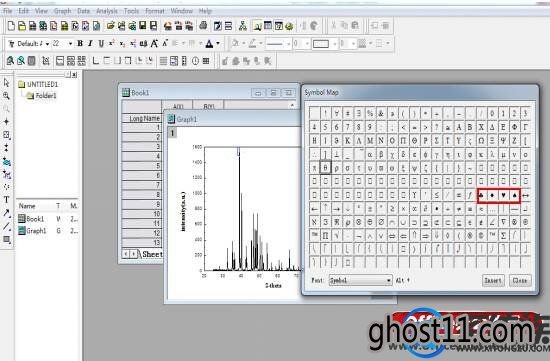Open the font color dropdown arrow
The image size is (550, 361).
click(218, 44)
